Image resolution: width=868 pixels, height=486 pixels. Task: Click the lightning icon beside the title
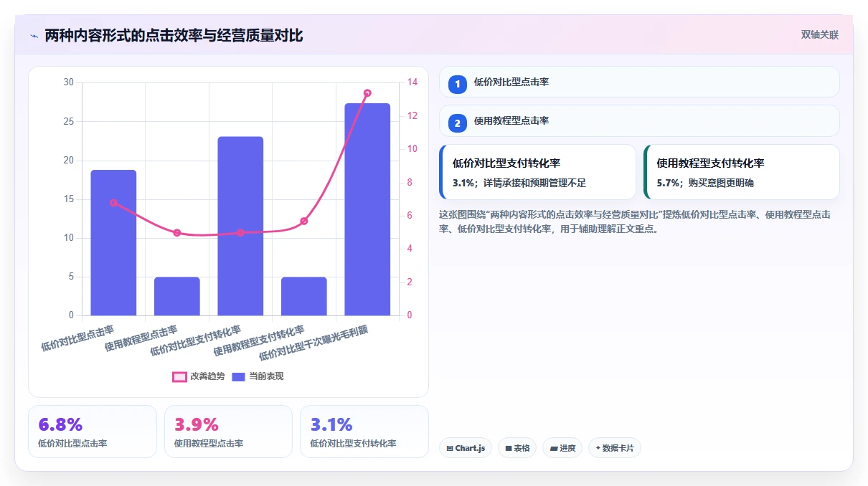coord(34,36)
